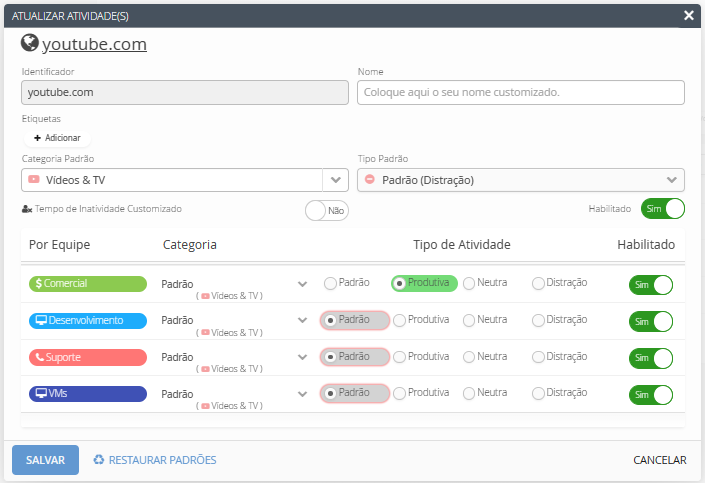Add a new tag with Adicionar
Screen dimensions: 705x483
57,138
